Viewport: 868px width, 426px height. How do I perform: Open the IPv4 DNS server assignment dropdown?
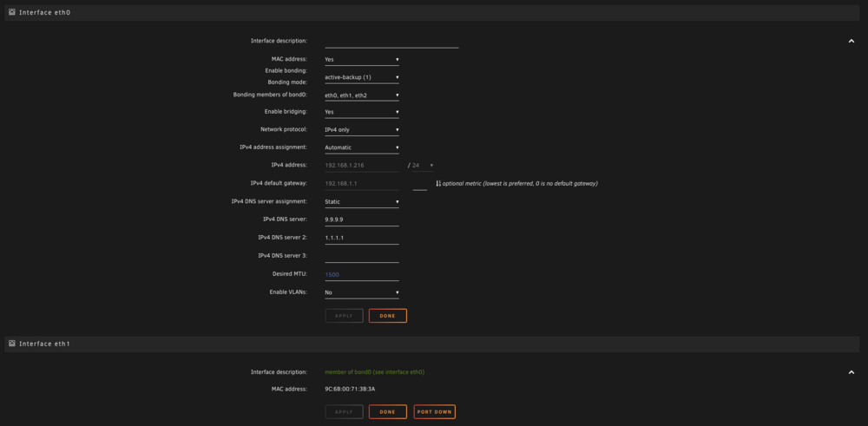(x=361, y=202)
